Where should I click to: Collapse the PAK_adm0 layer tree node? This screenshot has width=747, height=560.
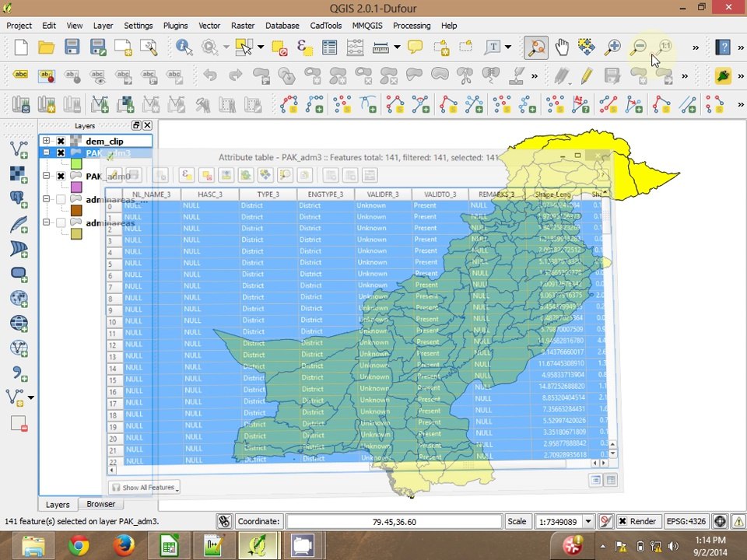pos(46,175)
